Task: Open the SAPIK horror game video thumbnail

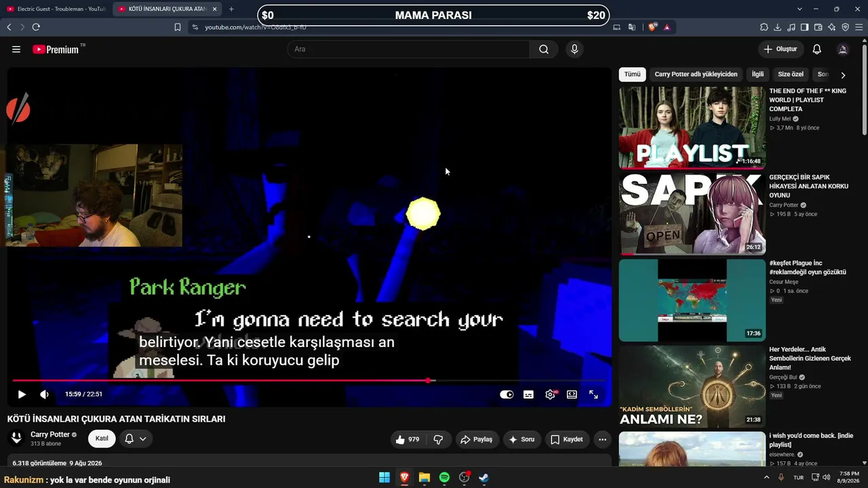Action: click(x=692, y=213)
